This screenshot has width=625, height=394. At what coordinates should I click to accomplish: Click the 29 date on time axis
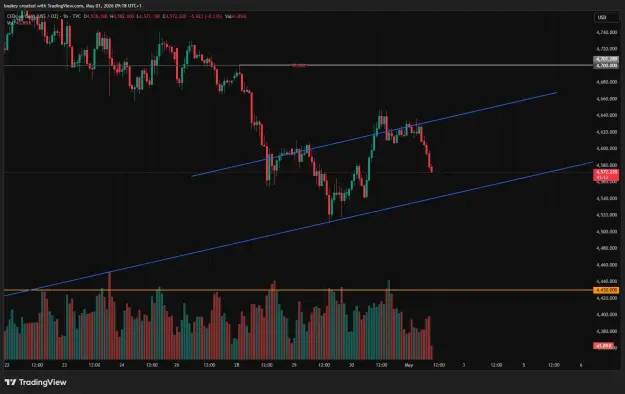pyautogui.click(x=294, y=365)
